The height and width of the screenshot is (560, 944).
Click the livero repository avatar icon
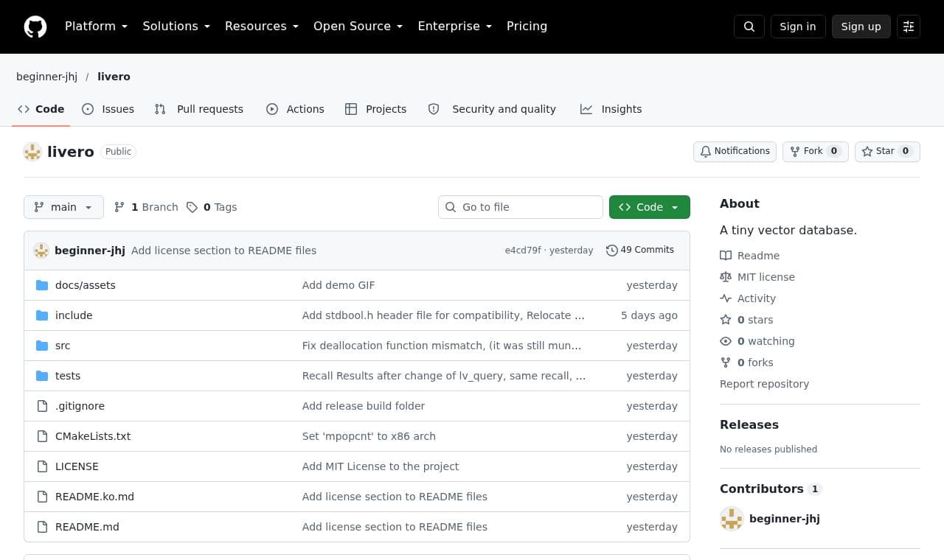tap(32, 152)
